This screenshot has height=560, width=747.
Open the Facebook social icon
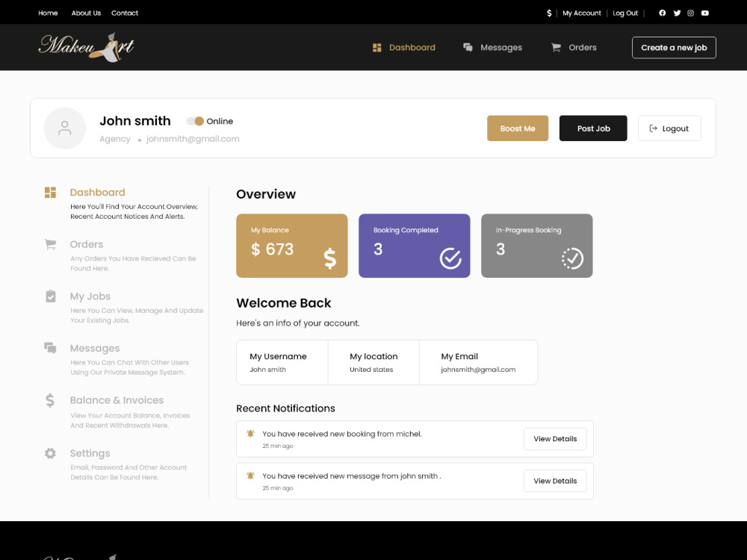662,13
